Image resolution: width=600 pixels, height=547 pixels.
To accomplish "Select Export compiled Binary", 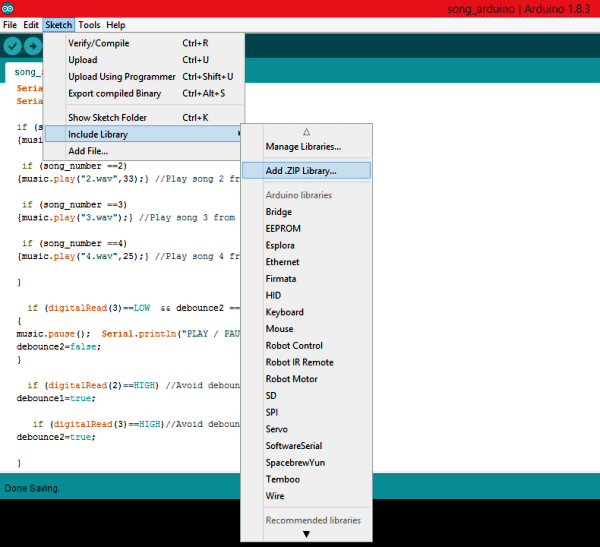I will (x=143, y=93).
